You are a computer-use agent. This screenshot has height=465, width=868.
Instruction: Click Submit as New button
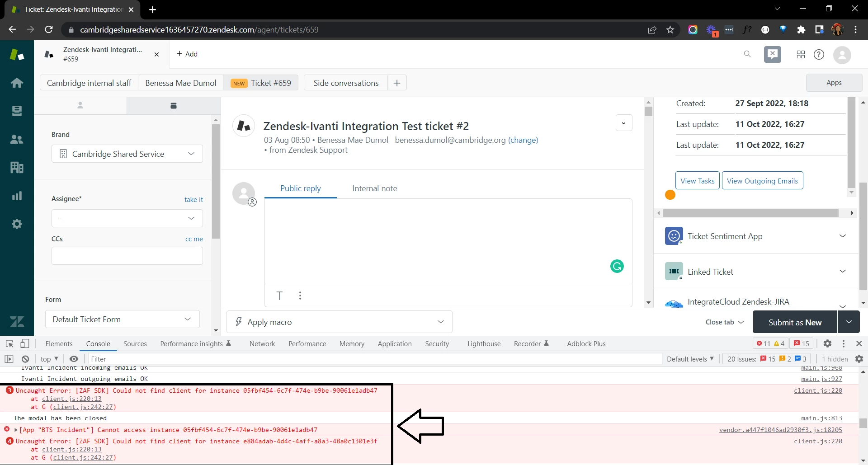[795, 322]
